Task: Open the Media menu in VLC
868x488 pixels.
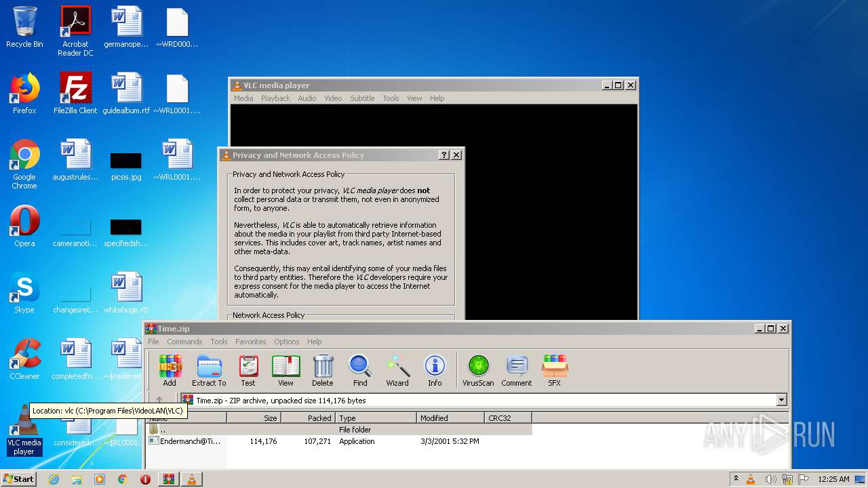Action: tap(243, 98)
